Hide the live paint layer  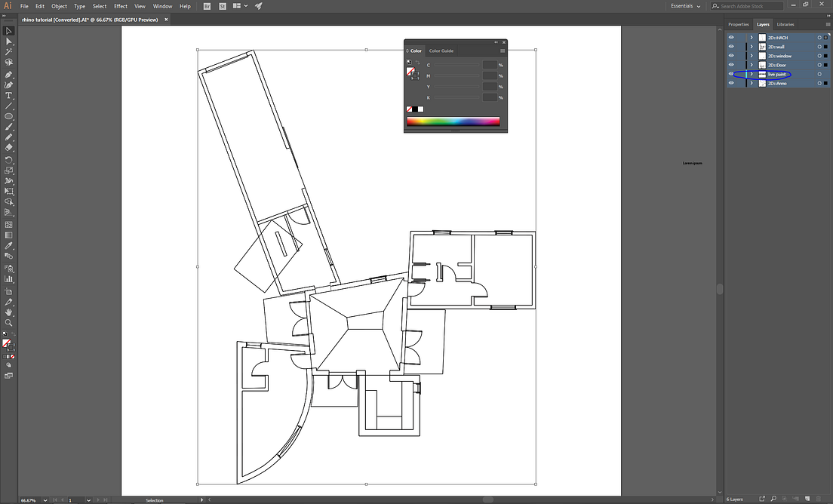[x=731, y=75]
